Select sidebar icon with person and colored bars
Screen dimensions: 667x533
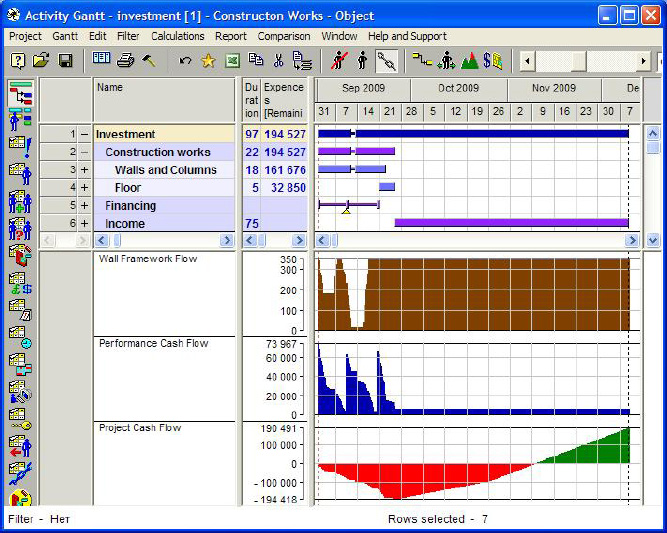point(20,119)
